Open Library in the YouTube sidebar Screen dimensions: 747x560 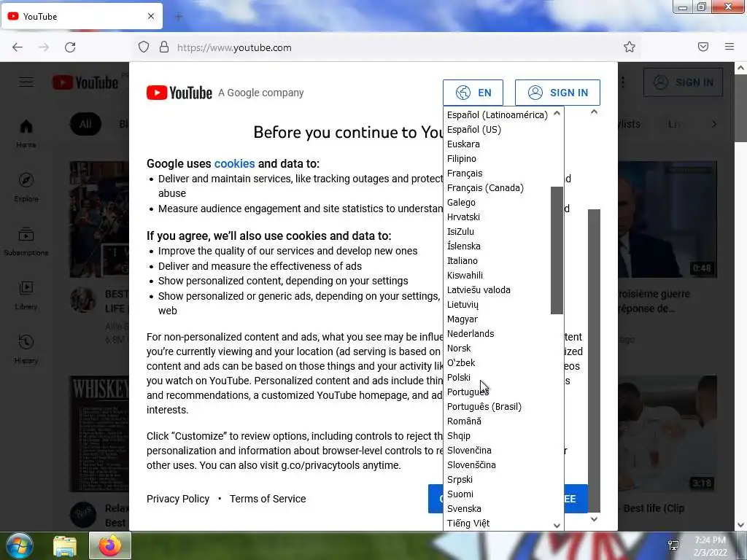26,296
